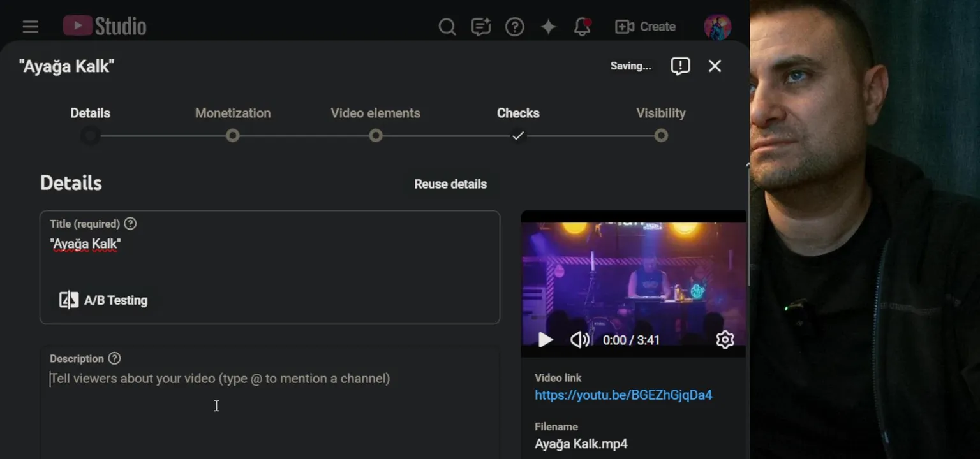Open the help question mark icon
This screenshot has height=459, width=980.
[515, 27]
